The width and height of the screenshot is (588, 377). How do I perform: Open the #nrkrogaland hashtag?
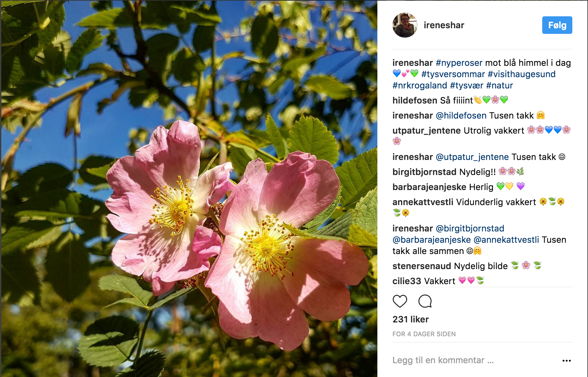(420, 86)
